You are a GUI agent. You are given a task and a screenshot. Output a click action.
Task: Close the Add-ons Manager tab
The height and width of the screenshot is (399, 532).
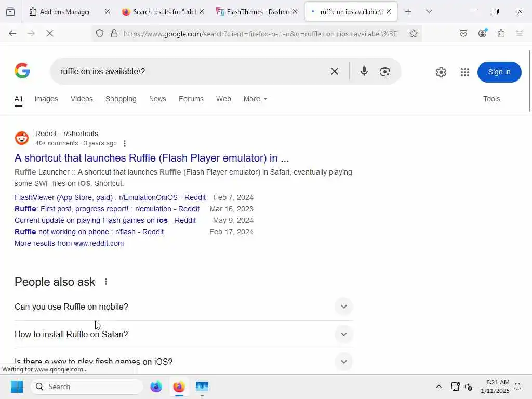coord(107,11)
